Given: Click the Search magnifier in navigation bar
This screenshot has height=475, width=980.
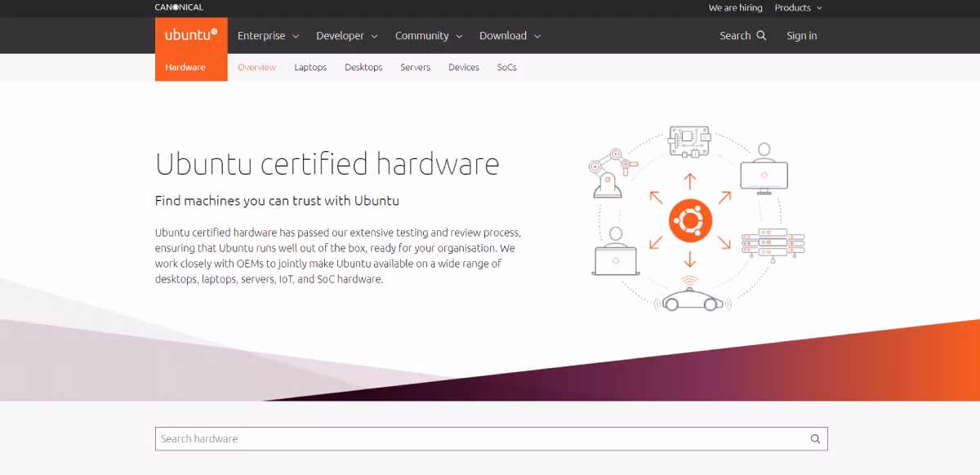Looking at the screenshot, I should coord(761,36).
